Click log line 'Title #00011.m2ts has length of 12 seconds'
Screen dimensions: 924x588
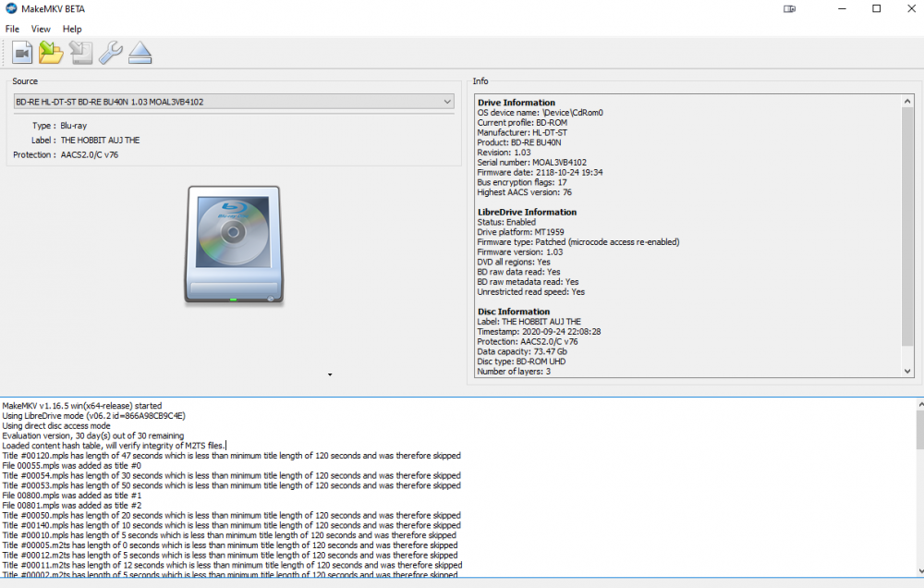tap(232, 566)
